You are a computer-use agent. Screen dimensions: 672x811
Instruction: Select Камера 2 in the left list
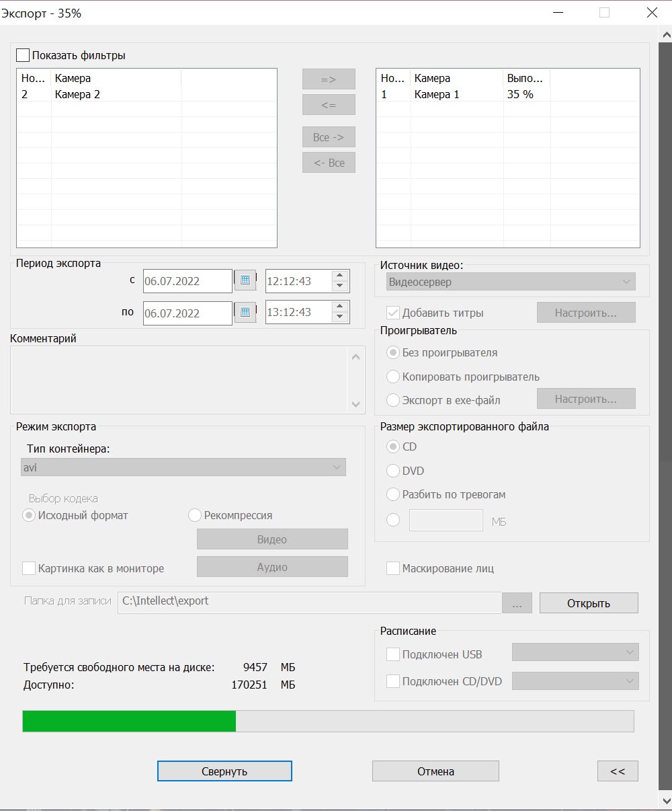77,94
